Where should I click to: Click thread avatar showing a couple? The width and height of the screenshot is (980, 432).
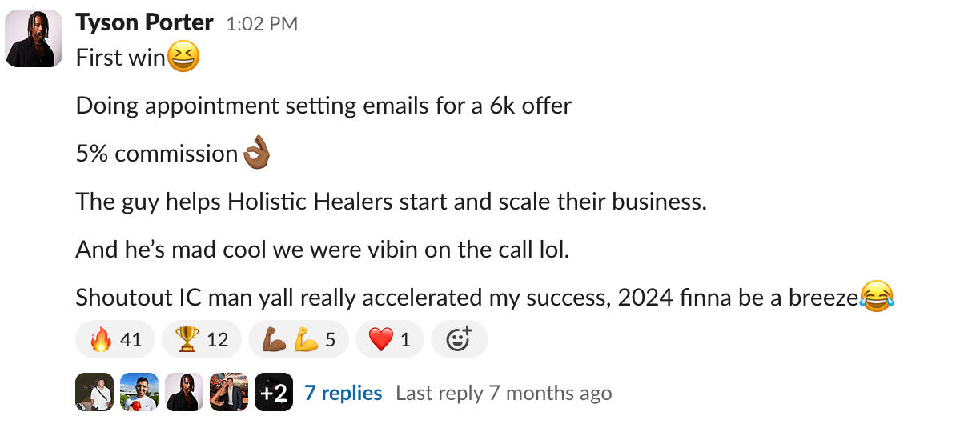229,393
